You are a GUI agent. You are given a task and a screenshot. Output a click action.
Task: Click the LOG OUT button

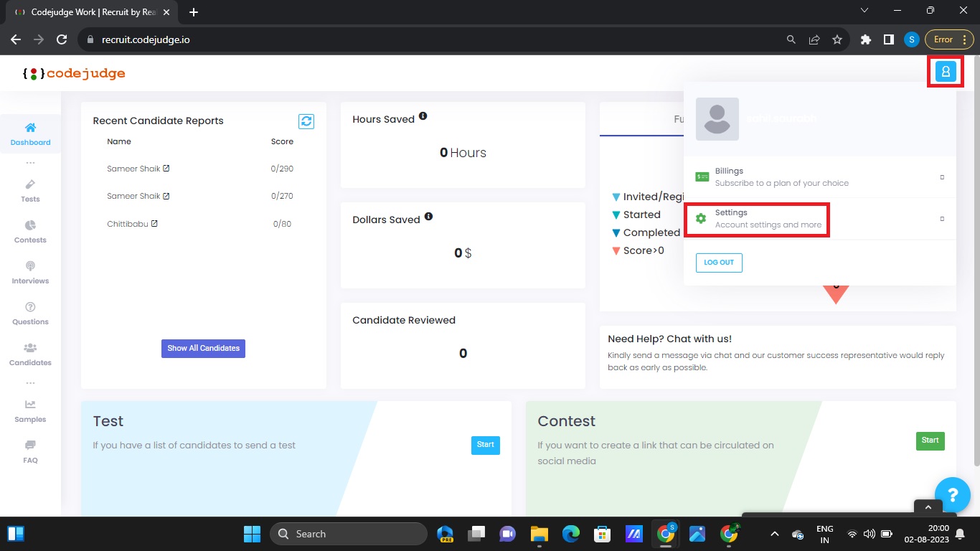point(718,263)
